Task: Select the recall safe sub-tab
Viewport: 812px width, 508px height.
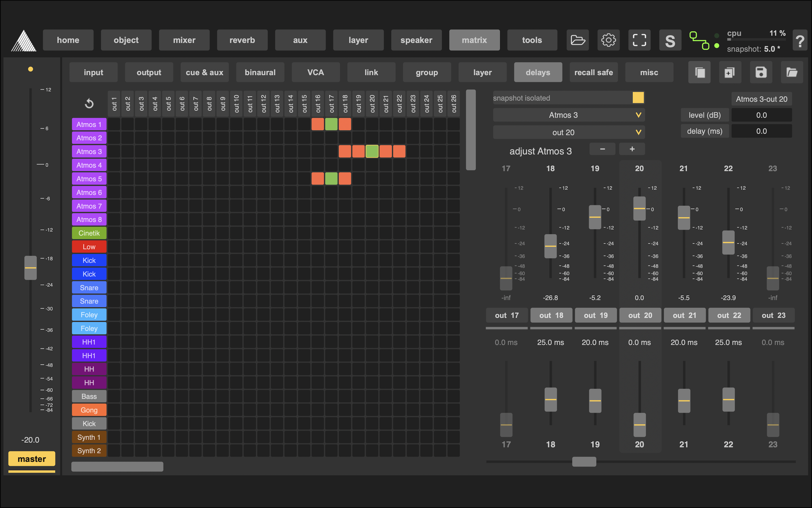Action: 594,72
